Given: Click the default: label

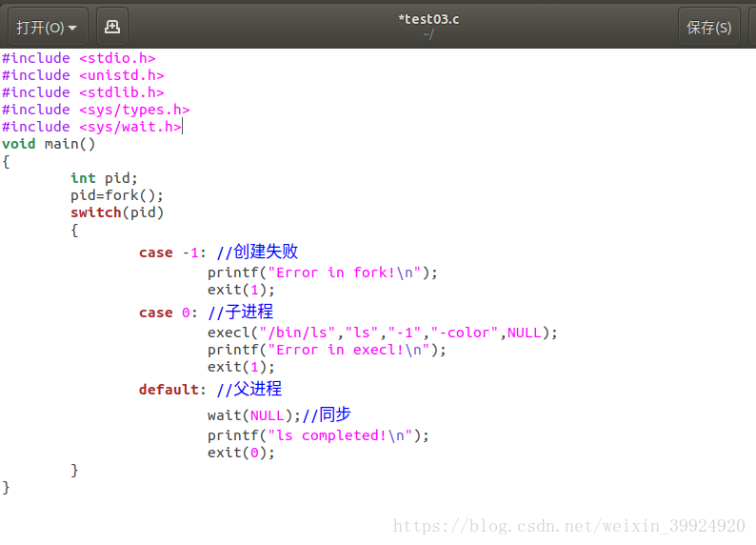Looking at the screenshot, I should 172,389.
